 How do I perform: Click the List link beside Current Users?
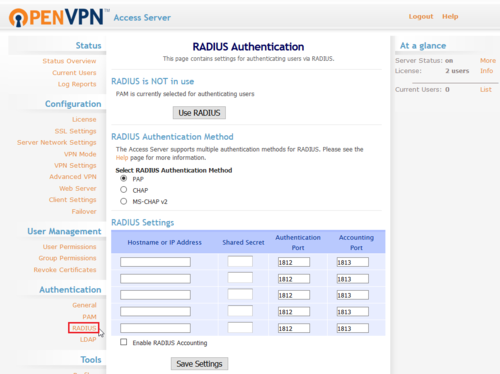[x=486, y=89]
